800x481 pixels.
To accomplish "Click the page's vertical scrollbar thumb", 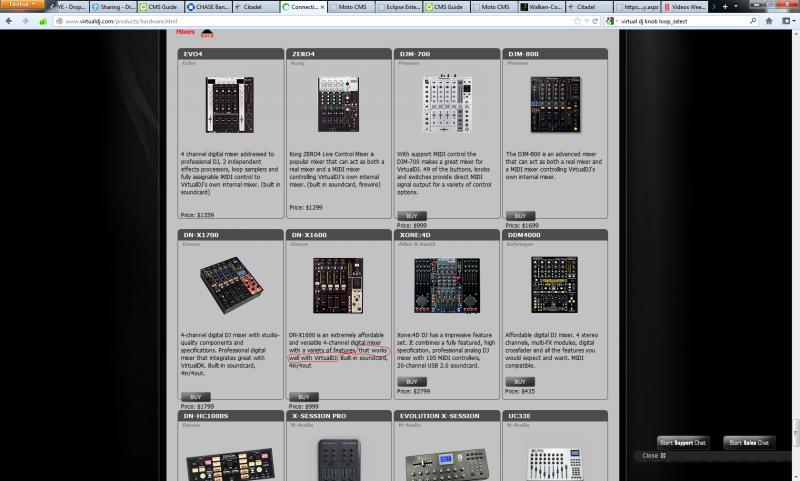I will [x=796, y=432].
